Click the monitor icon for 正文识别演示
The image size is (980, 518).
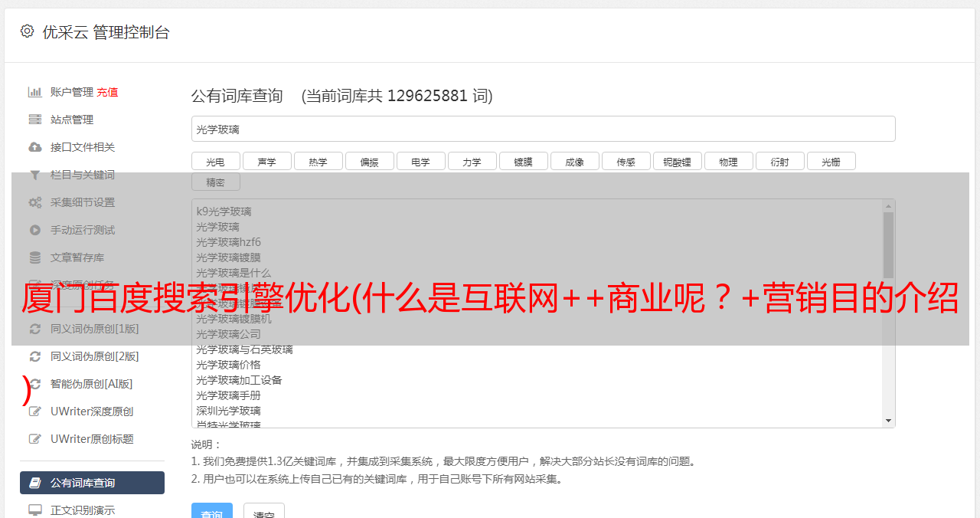(x=35, y=510)
